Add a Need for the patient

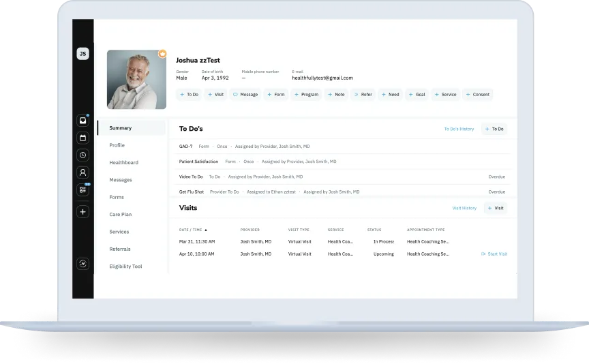coord(391,95)
